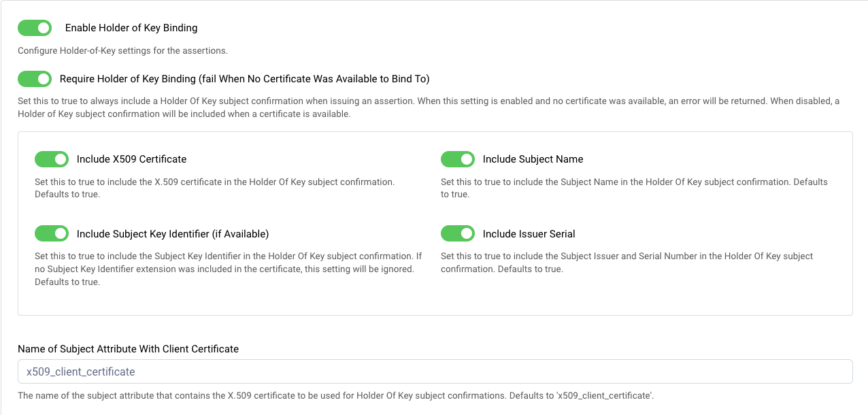This screenshot has height=415, width=868.
Task: Switch off the Include Subject Name toggle
Action: click(x=458, y=159)
